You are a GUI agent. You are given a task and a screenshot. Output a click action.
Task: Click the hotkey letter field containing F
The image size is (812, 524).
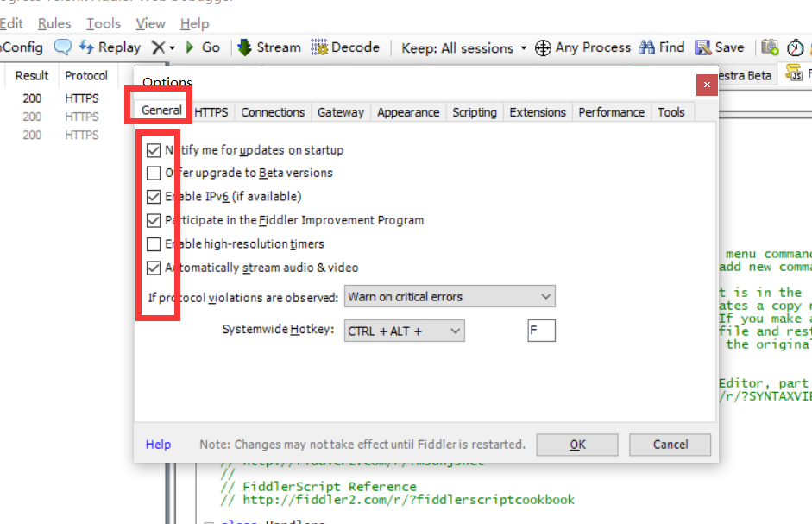click(x=542, y=331)
